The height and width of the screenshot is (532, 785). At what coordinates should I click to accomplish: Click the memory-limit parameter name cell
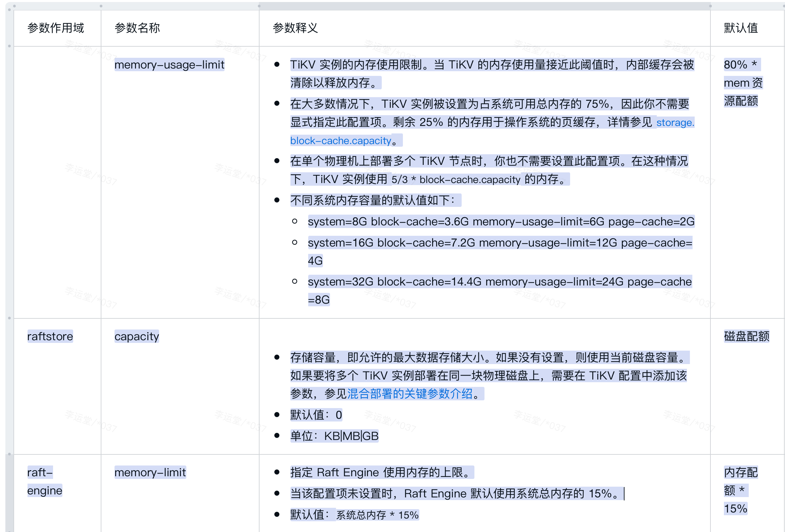click(150, 472)
